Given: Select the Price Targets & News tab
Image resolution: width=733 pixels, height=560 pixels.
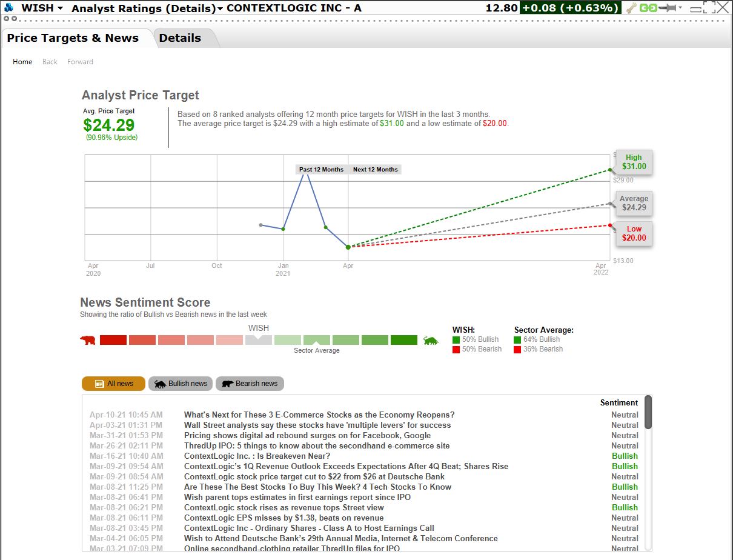Looking at the screenshot, I should pos(73,38).
